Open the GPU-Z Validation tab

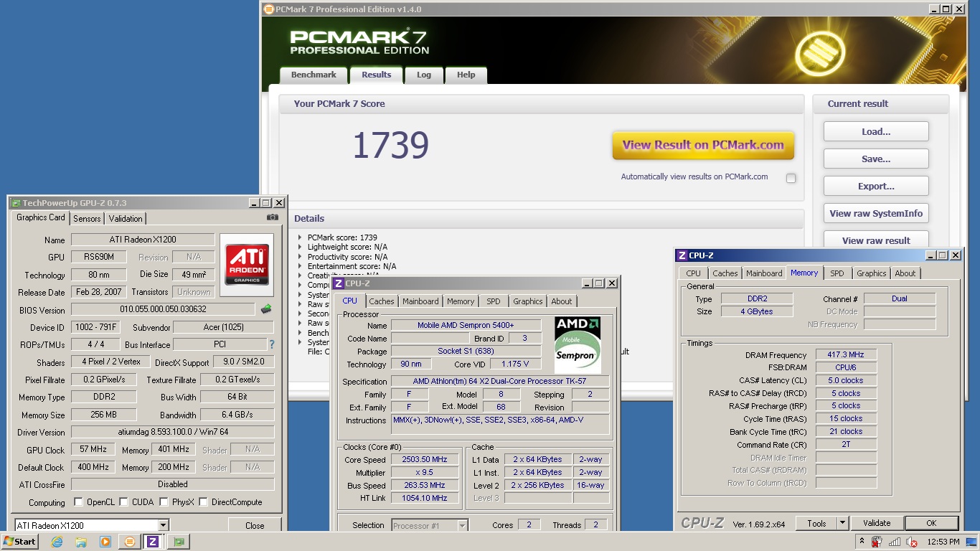pyautogui.click(x=126, y=219)
